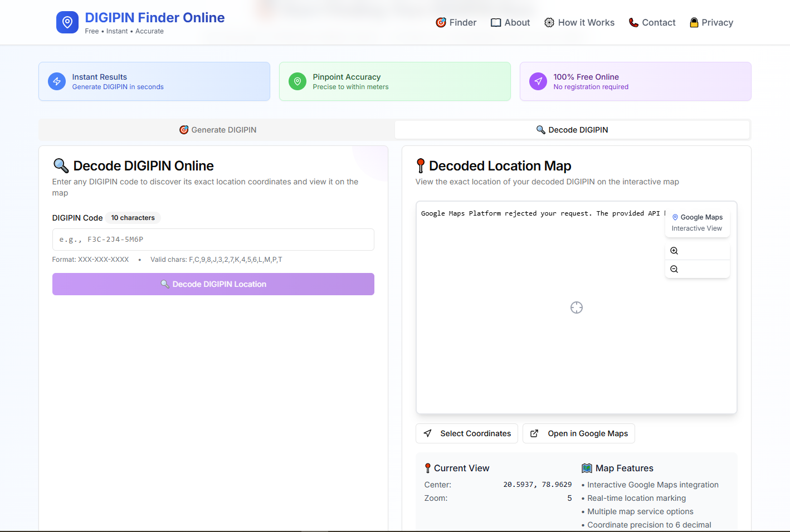The width and height of the screenshot is (790, 532).
Task: Click the Privacy lock icon
Action: point(694,22)
